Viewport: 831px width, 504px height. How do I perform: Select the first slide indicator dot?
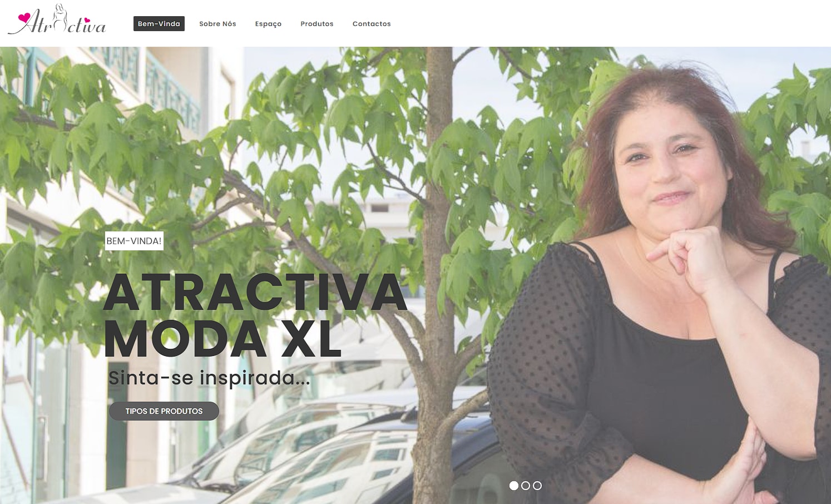pos(514,486)
